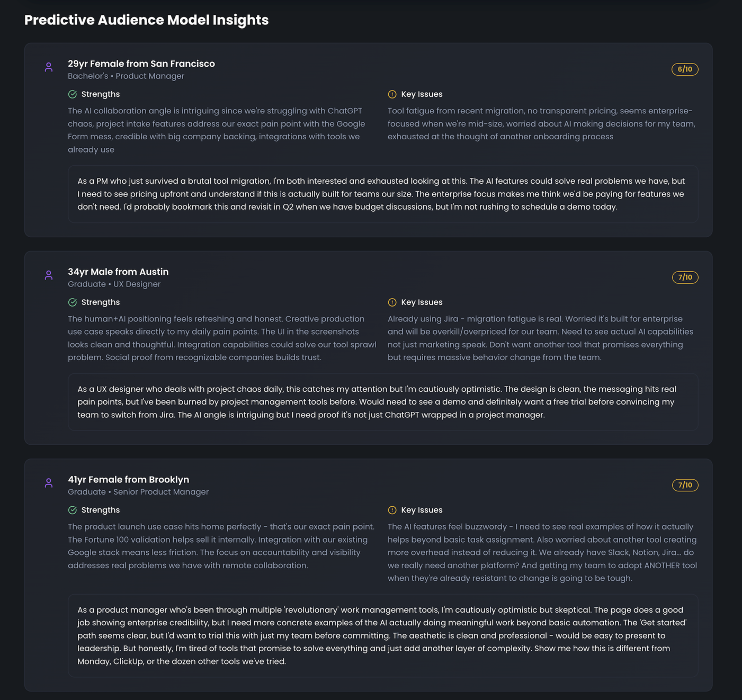This screenshot has width=742, height=700.
Task: Click the Strengths checkmark icon in the Austin card
Action: pyautogui.click(x=73, y=302)
